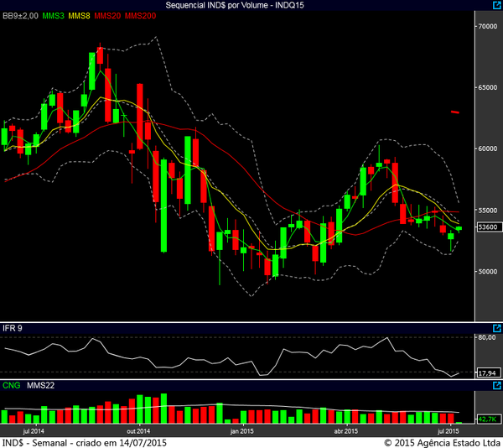This screenshot has height=448, width=503.
Task: Toggle the MMS20 moving average label
Action: pos(108,16)
